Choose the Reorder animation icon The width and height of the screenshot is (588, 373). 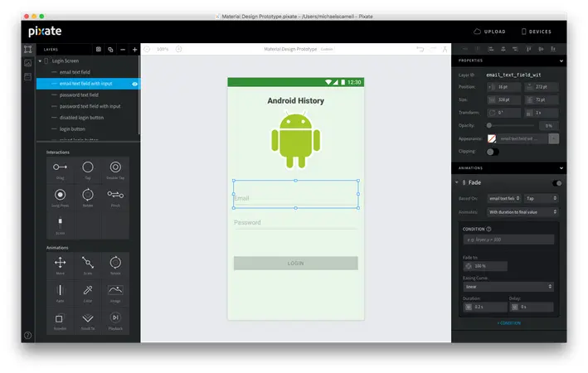pyautogui.click(x=60, y=318)
